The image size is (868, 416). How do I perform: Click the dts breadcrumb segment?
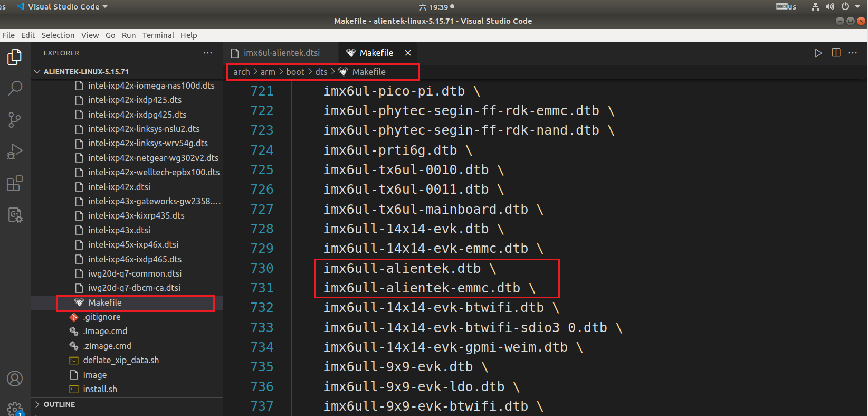click(x=321, y=72)
